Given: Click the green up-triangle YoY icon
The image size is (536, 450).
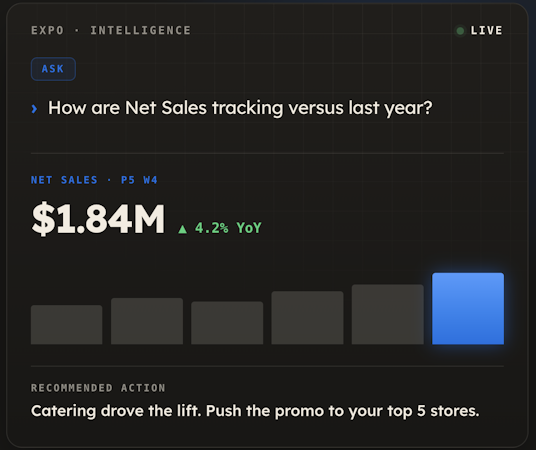Looking at the screenshot, I should point(183,229).
